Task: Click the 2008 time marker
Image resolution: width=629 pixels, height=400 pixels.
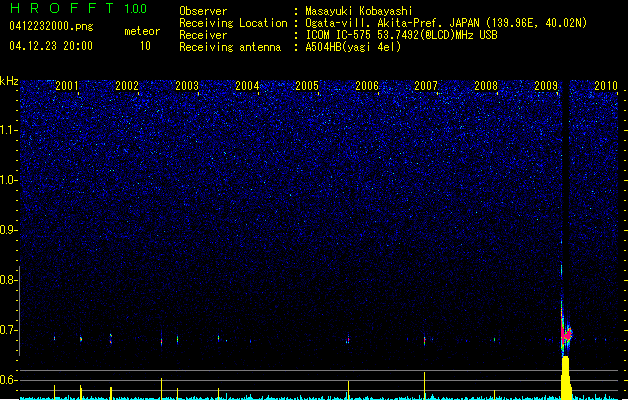Action: coord(486,85)
